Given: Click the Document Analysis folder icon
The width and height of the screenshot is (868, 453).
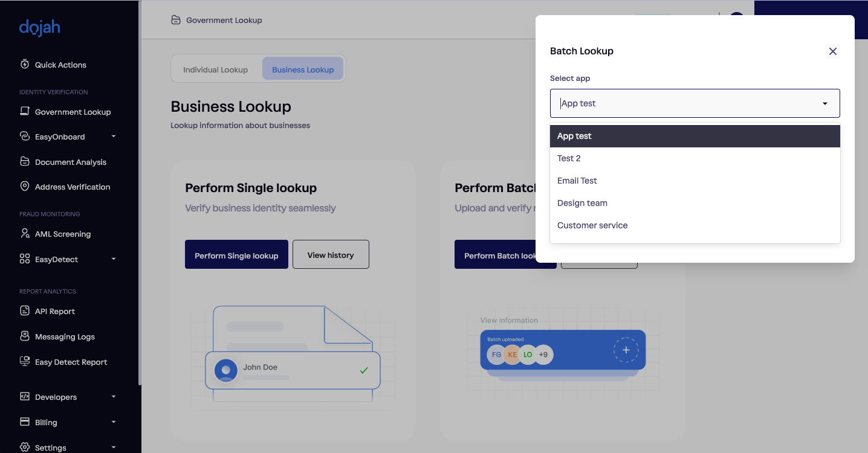Looking at the screenshot, I should (x=25, y=161).
